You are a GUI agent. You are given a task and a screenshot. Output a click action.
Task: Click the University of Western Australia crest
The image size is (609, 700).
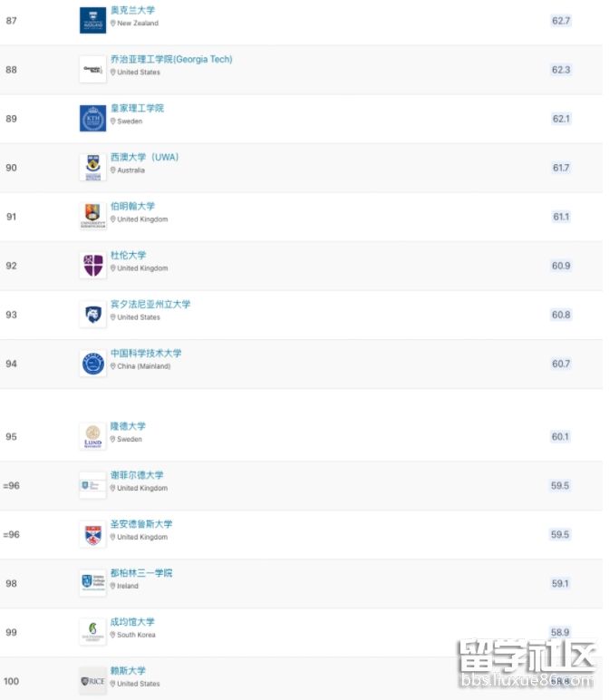(92, 167)
